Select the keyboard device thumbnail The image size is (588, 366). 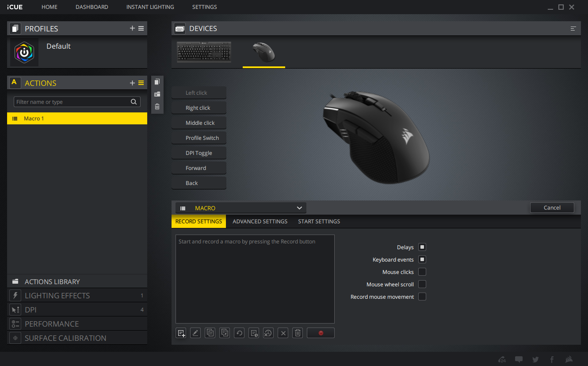204,52
